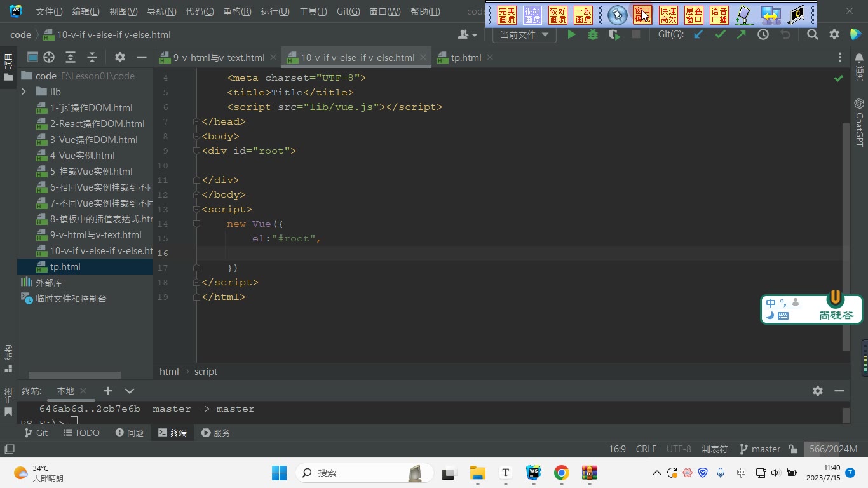Select 很好画质 quality option in floating toolbar
Viewport: 868px width, 488px height.
pos(532,15)
